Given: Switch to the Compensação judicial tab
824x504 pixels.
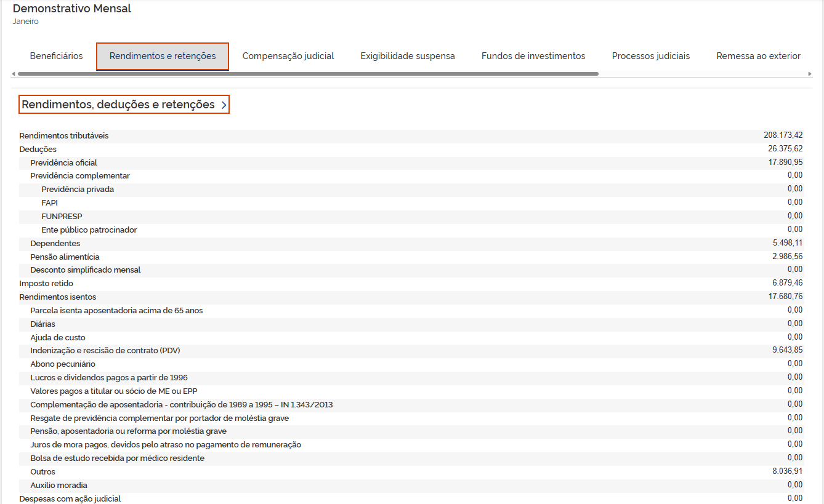Looking at the screenshot, I should 288,56.
